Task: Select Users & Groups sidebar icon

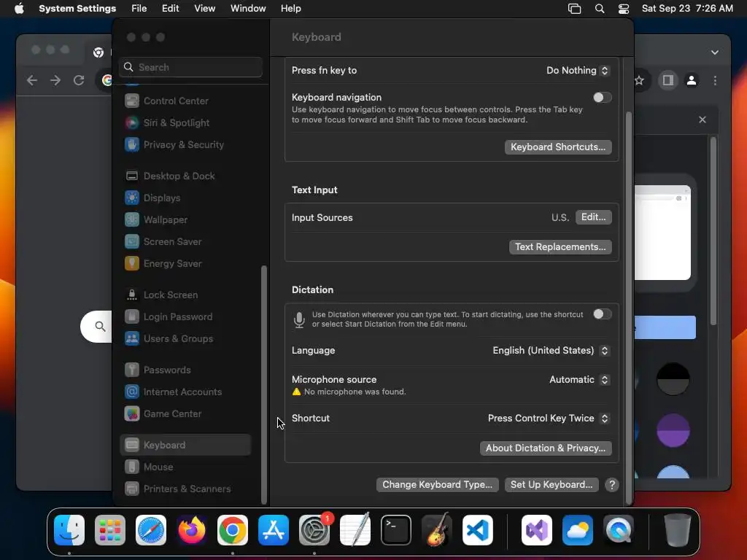Action: pyautogui.click(x=132, y=339)
